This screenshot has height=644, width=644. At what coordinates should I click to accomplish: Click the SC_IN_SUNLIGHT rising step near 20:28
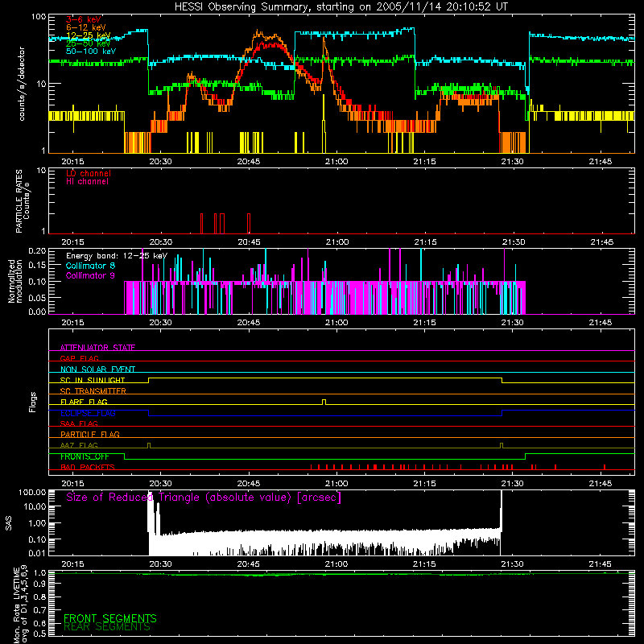148,380
